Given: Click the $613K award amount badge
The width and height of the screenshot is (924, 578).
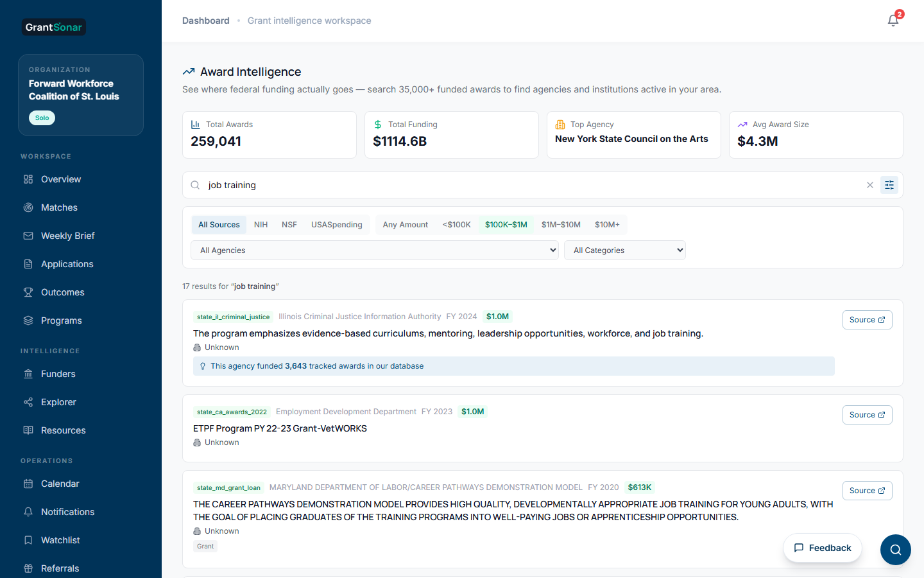Looking at the screenshot, I should click(x=640, y=487).
